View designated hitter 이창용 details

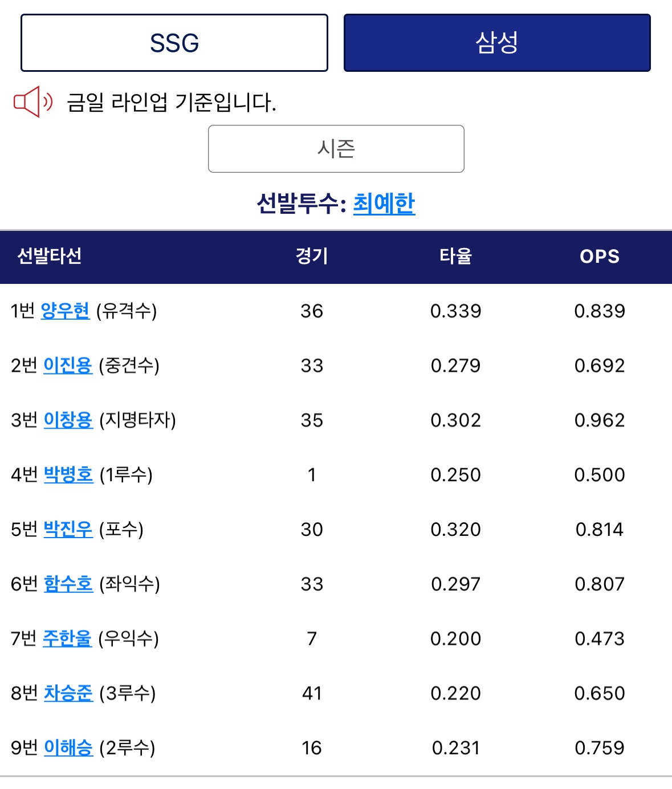68,420
